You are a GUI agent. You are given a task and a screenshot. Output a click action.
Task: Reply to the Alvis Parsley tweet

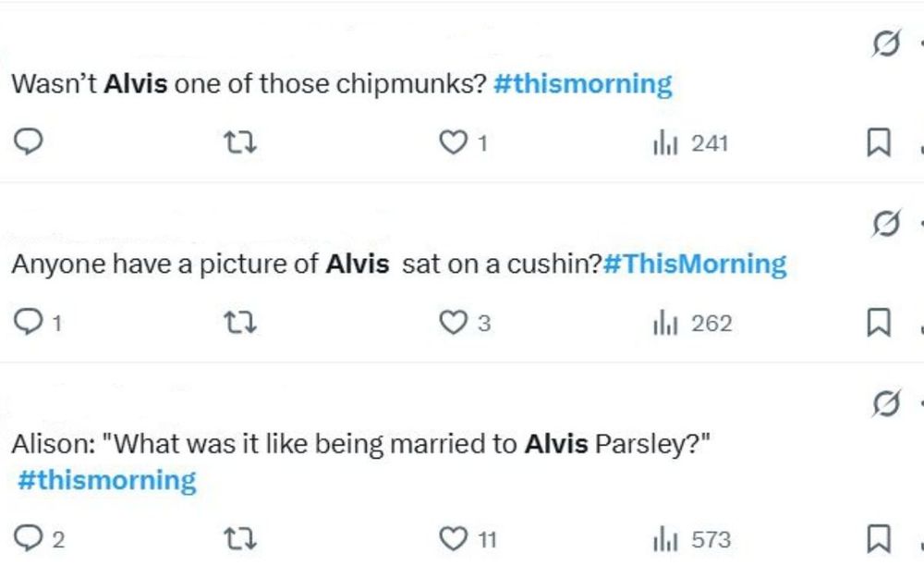tap(30, 539)
